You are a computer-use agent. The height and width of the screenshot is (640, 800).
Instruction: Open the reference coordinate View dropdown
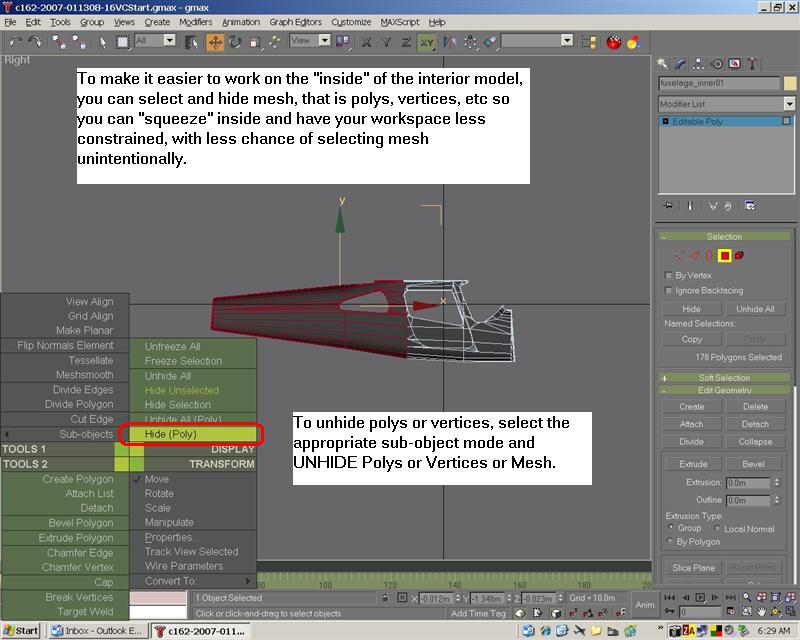point(324,40)
